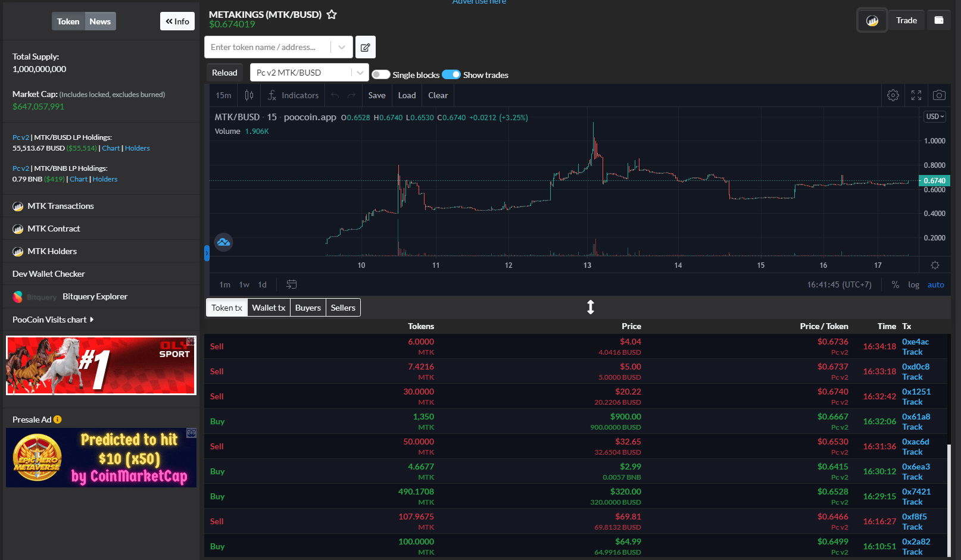Select the Wallet tx tab
This screenshot has height=560, width=961.
point(269,308)
